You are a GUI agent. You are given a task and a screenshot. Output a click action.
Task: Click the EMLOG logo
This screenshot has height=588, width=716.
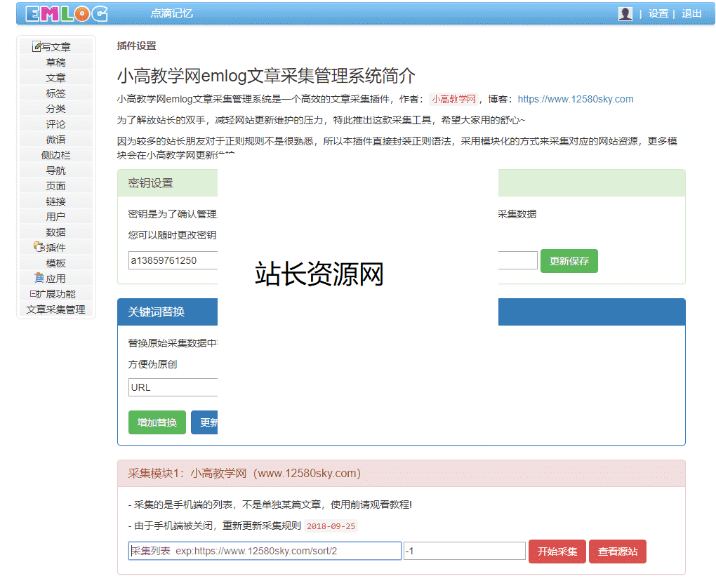pos(66,13)
